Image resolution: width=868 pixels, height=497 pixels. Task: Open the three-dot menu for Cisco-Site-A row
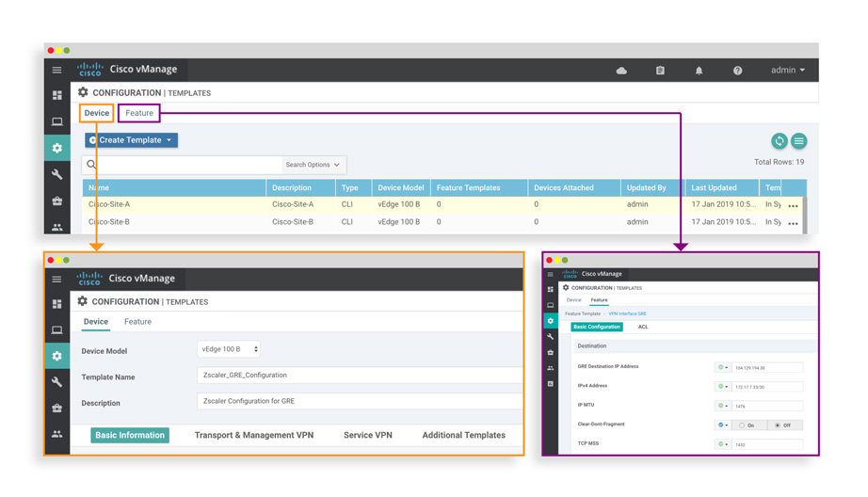tap(794, 205)
